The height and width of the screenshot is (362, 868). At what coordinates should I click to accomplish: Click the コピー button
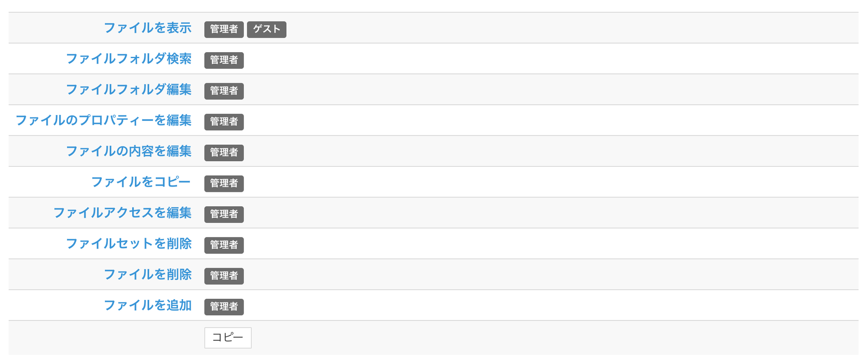point(228,338)
